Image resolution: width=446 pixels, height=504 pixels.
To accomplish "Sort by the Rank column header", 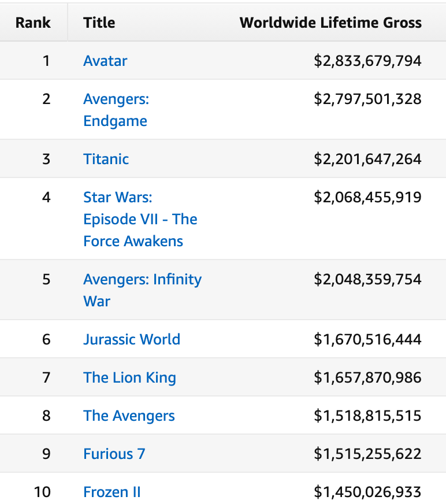I will point(33,23).
